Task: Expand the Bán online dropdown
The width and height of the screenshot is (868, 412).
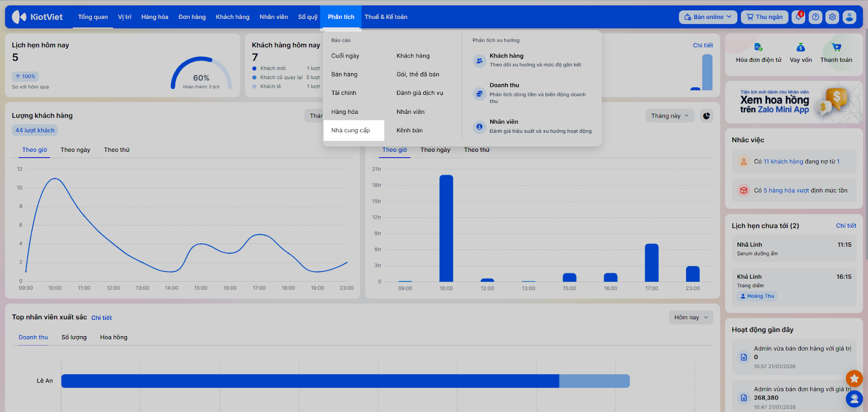Action: [x=707, y=17]
